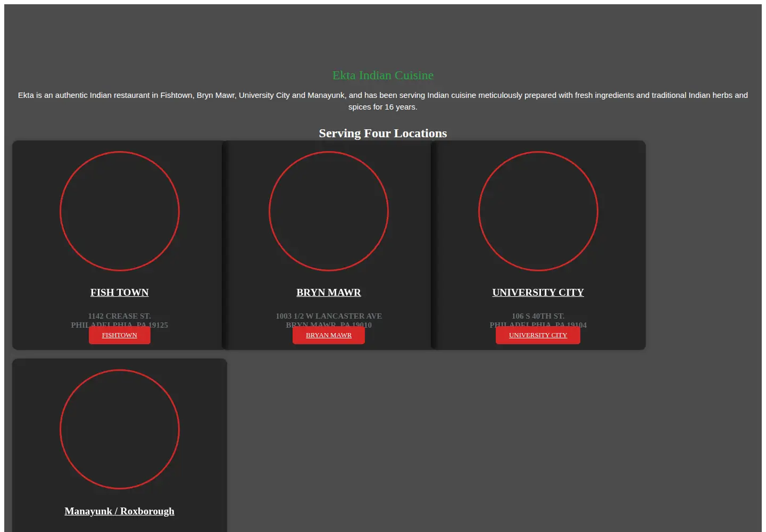This screenshot has height=532, width=766.
Task: Click the Bryn Mawr circular image placeholder
Action: pos(329,211)
